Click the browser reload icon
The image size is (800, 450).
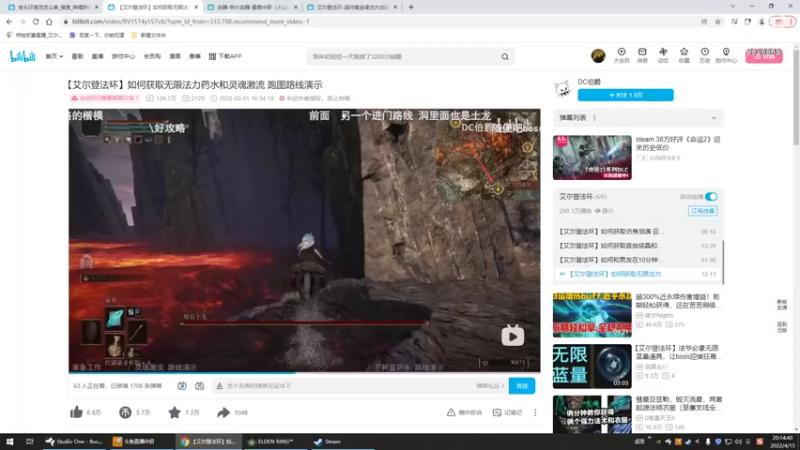click(x=36, y=22)
